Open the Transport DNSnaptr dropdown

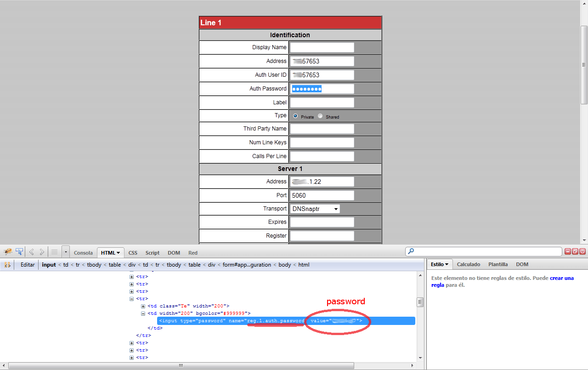click(x=315, y=209)
